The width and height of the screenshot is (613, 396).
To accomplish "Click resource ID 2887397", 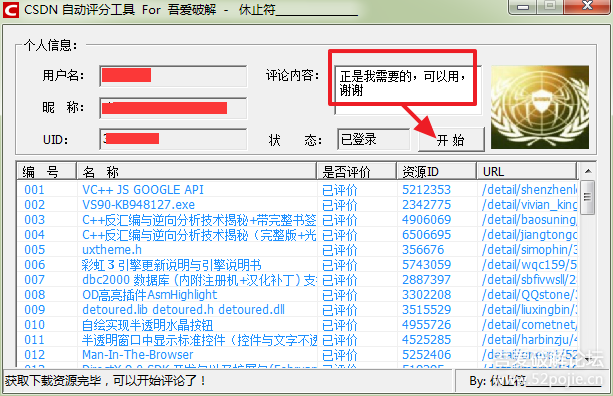I will [x=427, y=280].
